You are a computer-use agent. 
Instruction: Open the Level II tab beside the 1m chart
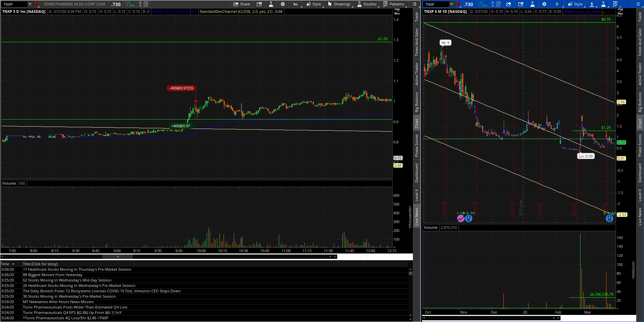417,195
